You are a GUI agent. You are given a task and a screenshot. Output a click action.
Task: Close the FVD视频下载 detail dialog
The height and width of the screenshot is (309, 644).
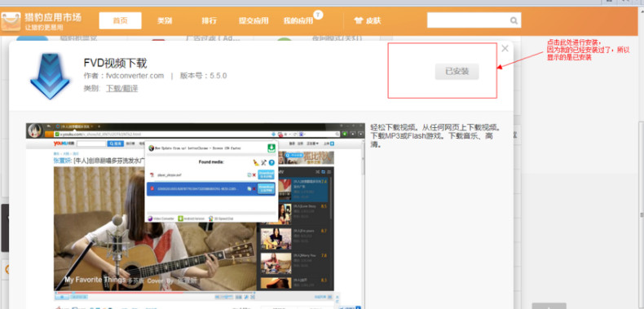tap(505, 48)
